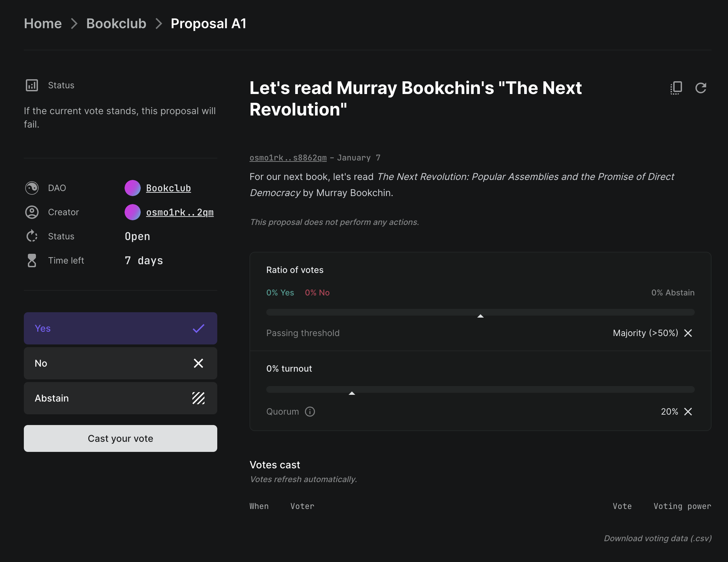Screen dimensions: 728x562
Task: Choose the Abstain vote option
Action: pos(120,398)
